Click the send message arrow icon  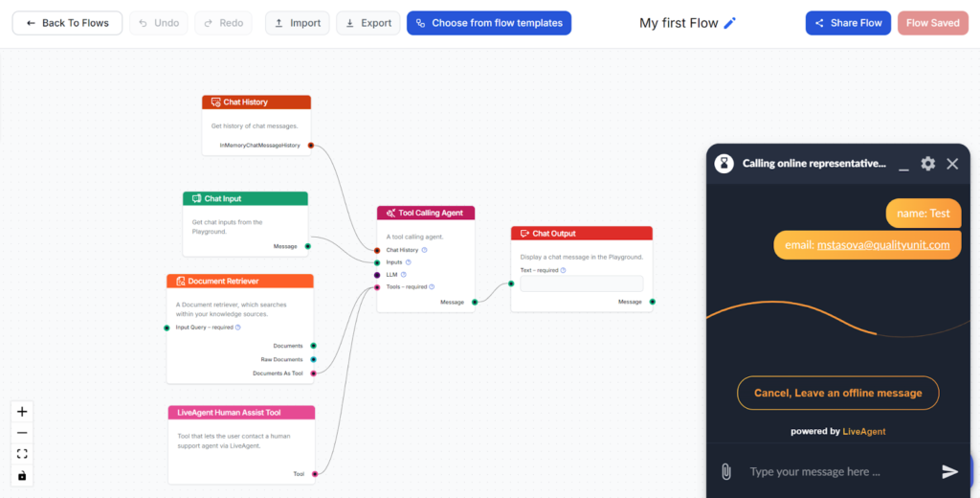coord(949,471)
